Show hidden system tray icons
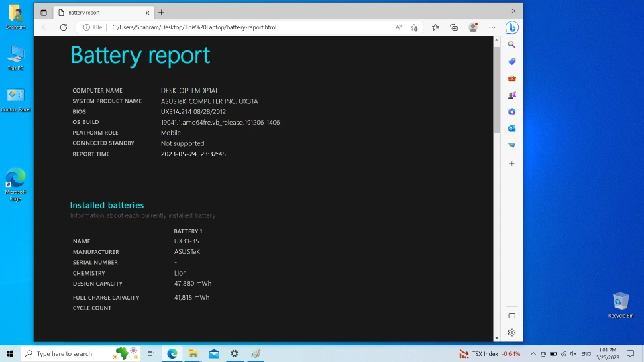 pyautogui.click(x=533, y=353)
